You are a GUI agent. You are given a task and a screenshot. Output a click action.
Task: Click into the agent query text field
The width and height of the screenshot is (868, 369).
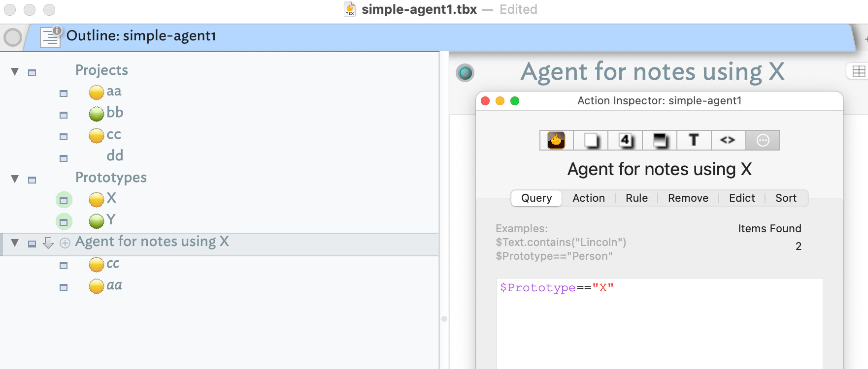(659, 320)
